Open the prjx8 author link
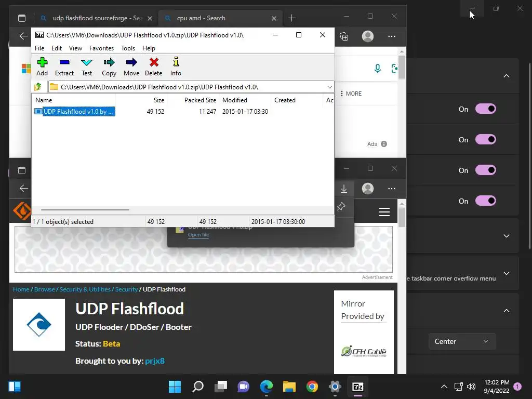 (x=155, y=361)
